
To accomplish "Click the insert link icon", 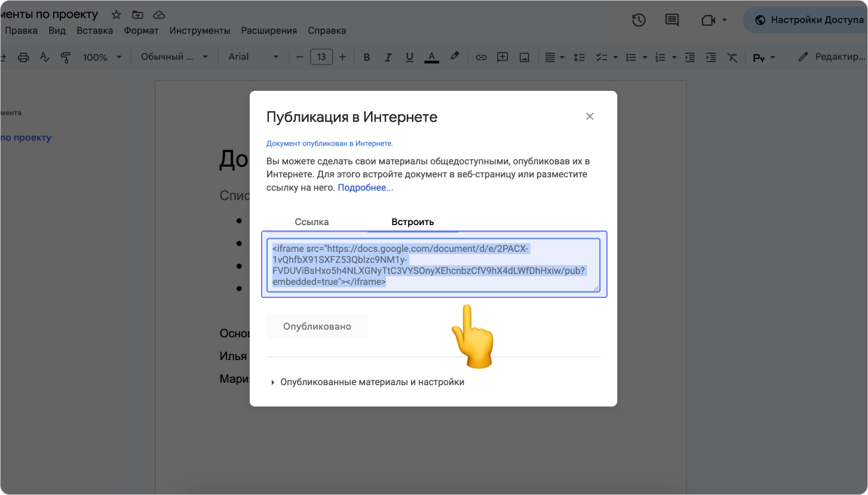I will 480,57.
